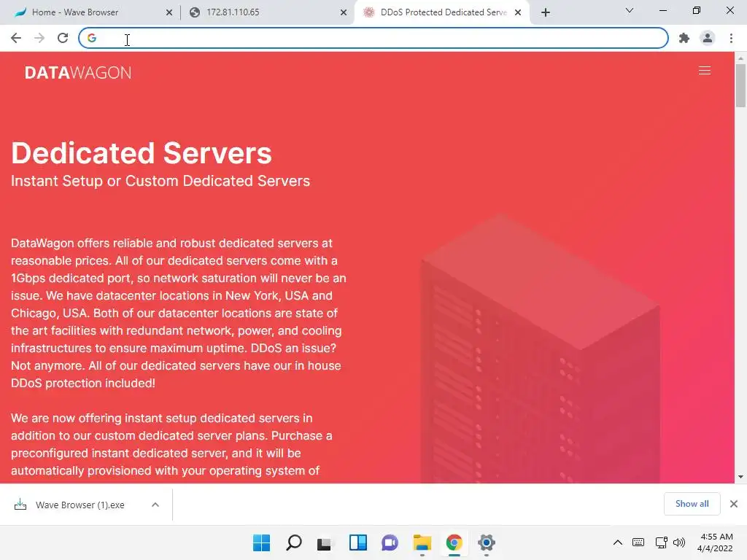The width and height of the screenshot is (747, 560).
Task: Close the downloads bar
Action: click(x=734, y=504)
